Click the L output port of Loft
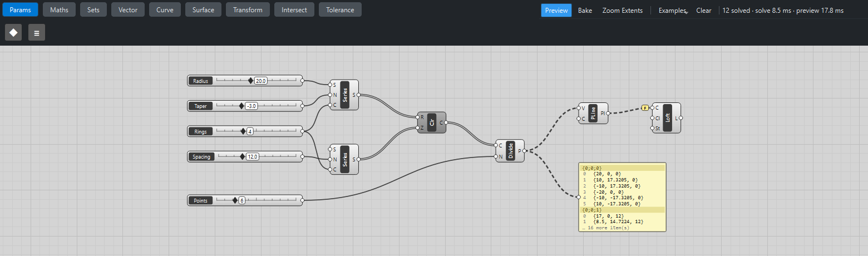The width and height of the screenshot is (868, 256). (680, 118)
